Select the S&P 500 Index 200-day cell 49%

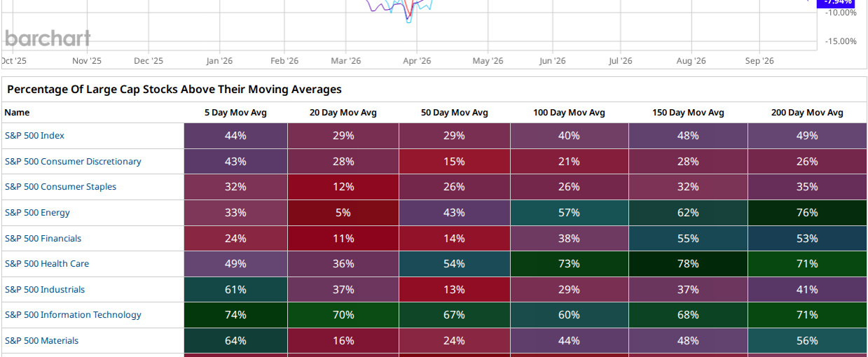tap(807, 136)
